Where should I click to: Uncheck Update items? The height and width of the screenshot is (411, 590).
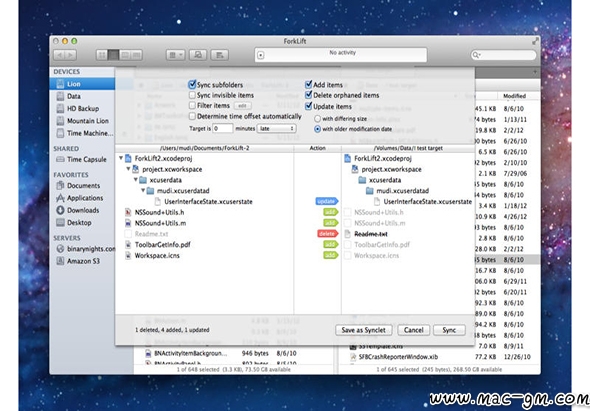tap(309, 107)
